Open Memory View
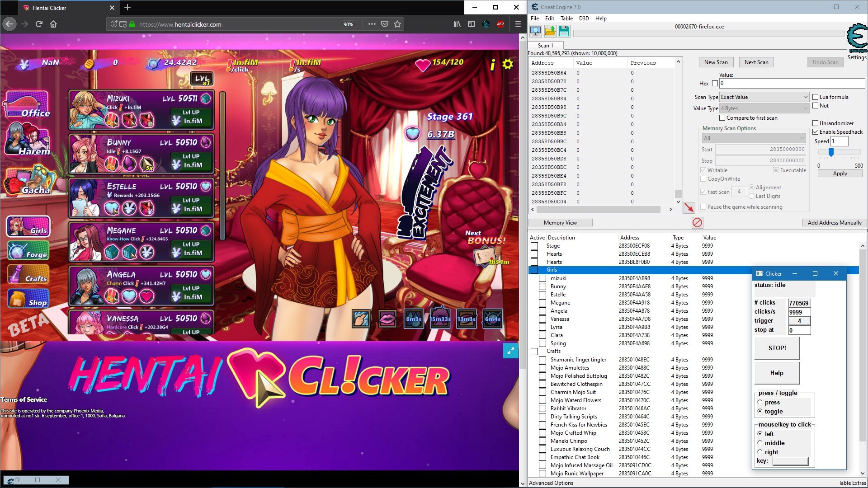The width and height of the screenshot is (868, 488). (x=561, y=222)
